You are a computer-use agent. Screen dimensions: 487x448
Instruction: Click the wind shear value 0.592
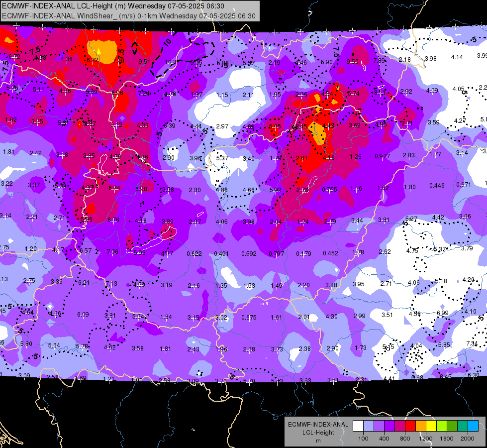(x=249, y=254)
